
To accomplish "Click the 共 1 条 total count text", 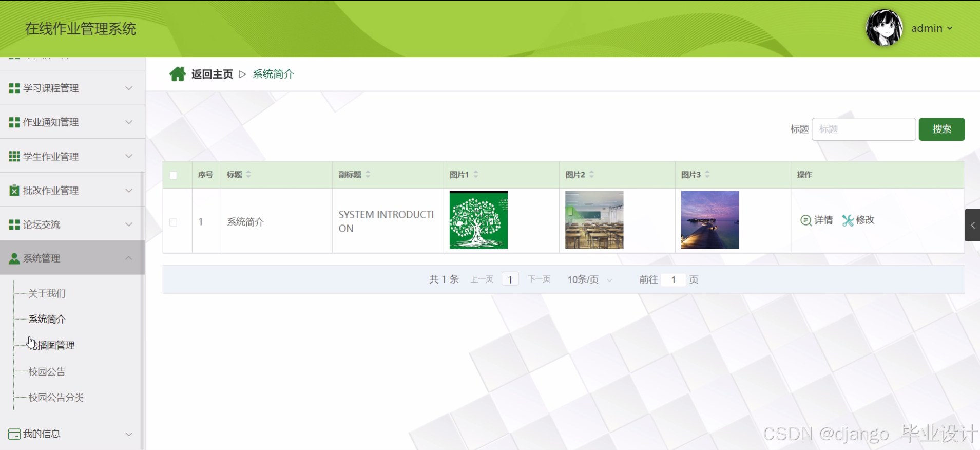I will tap(444, 279).
